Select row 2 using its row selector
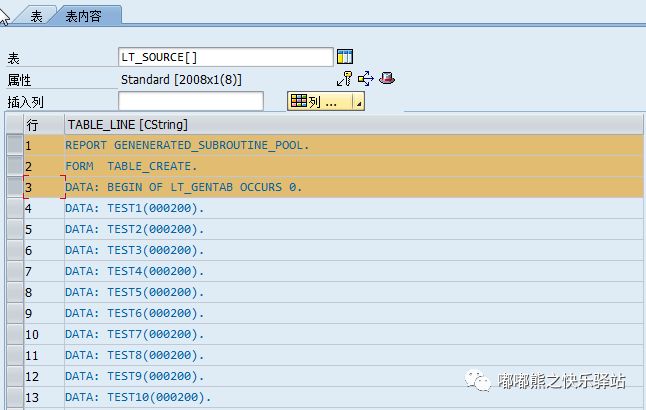This screenshot has width=646, height=410. coord(15,166)
